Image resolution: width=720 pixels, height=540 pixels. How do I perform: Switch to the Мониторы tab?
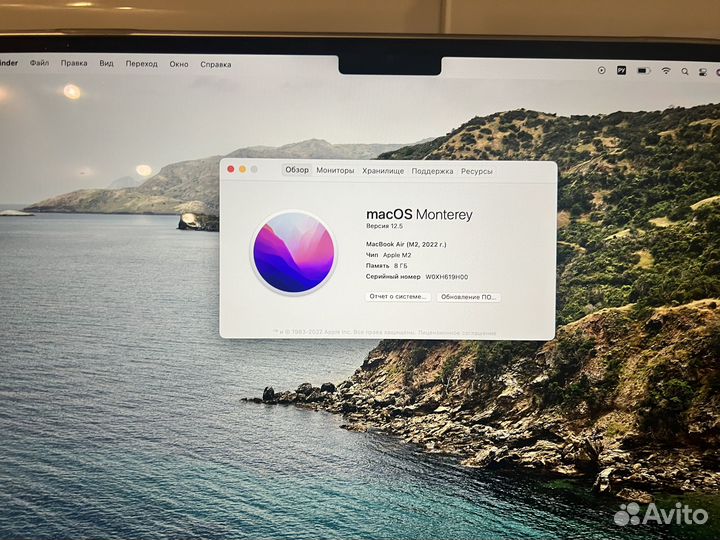pos(335,170)
